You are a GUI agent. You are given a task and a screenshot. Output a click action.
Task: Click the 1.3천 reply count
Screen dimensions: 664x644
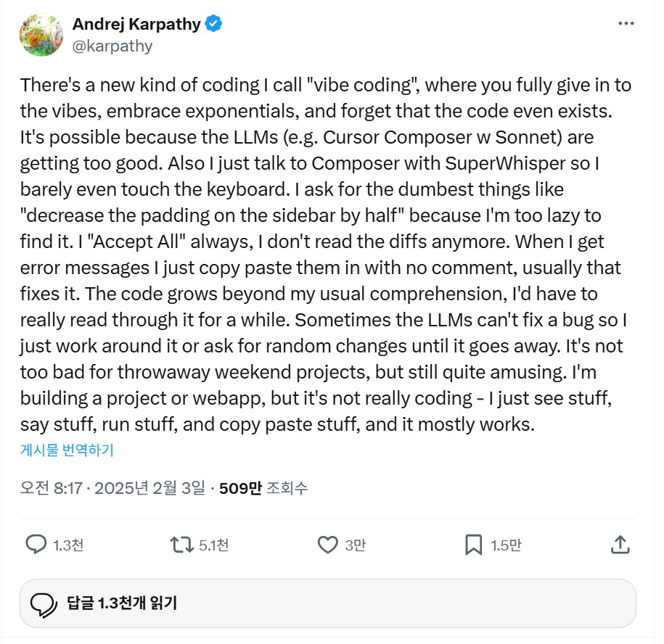[68, 545]
